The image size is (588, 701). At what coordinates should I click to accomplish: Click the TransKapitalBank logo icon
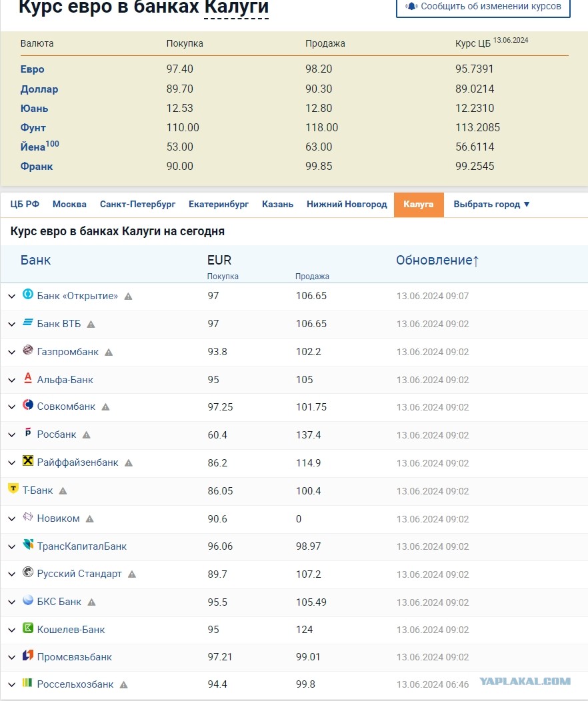(28, 544)
